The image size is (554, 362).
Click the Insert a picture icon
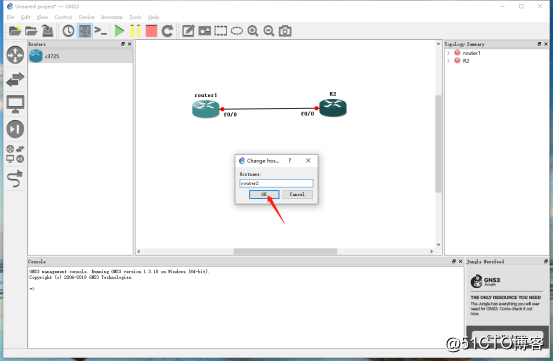click(x=205, y=31)
